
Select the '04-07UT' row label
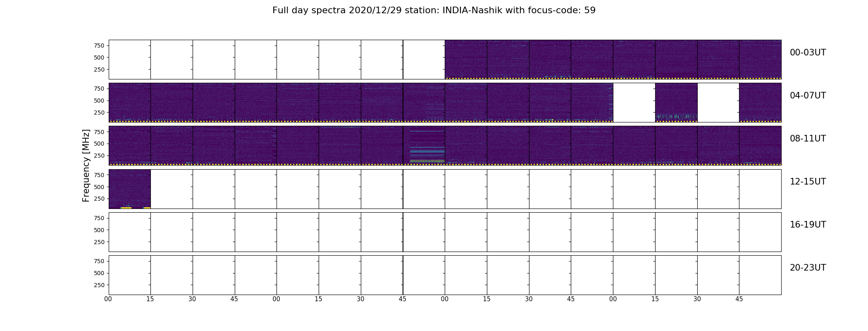(x=808, y=96)
